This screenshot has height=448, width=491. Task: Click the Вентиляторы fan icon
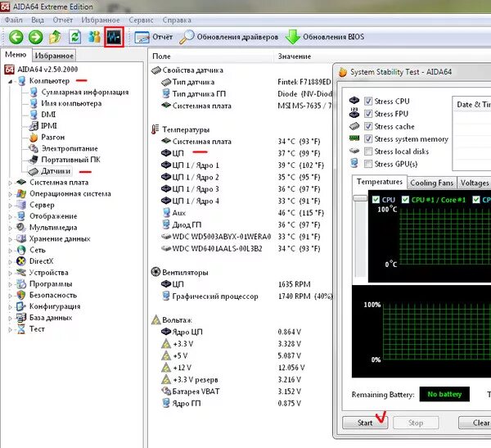pos(155,272)
